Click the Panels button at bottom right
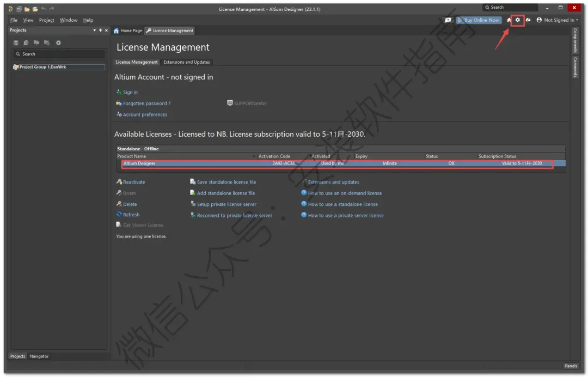This screenshot has height=377, width=588. 571,366
